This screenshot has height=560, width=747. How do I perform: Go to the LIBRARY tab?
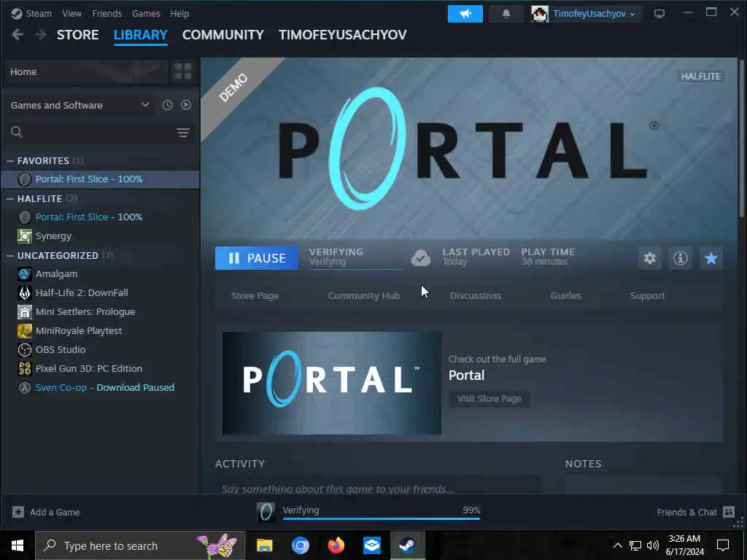(141, 35)
